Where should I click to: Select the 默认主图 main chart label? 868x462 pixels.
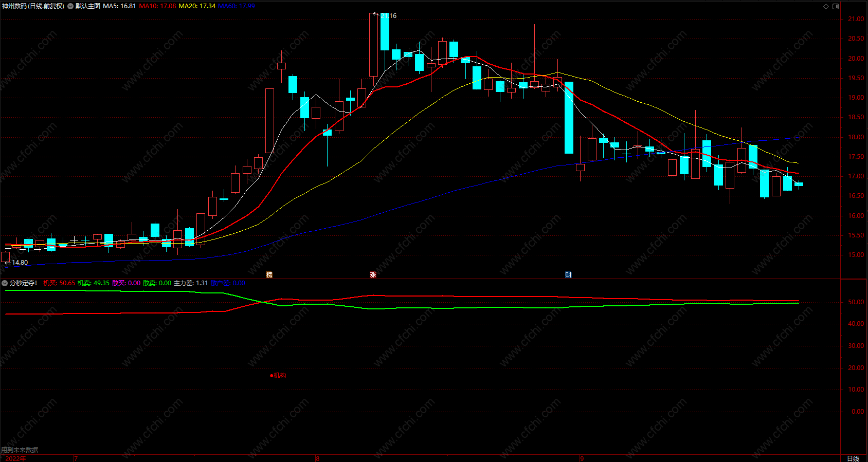88,6
